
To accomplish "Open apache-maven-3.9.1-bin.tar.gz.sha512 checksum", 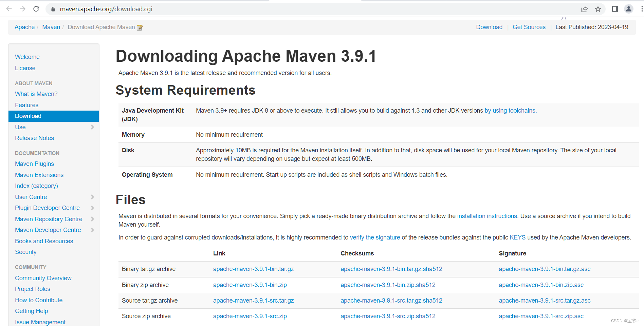I will pyautogui.click(x=391, y=269).
